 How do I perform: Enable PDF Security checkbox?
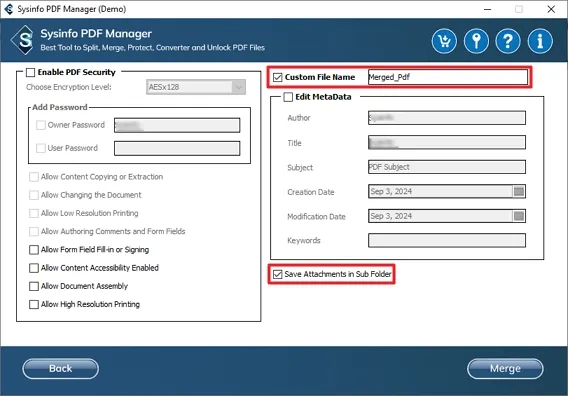30,72
